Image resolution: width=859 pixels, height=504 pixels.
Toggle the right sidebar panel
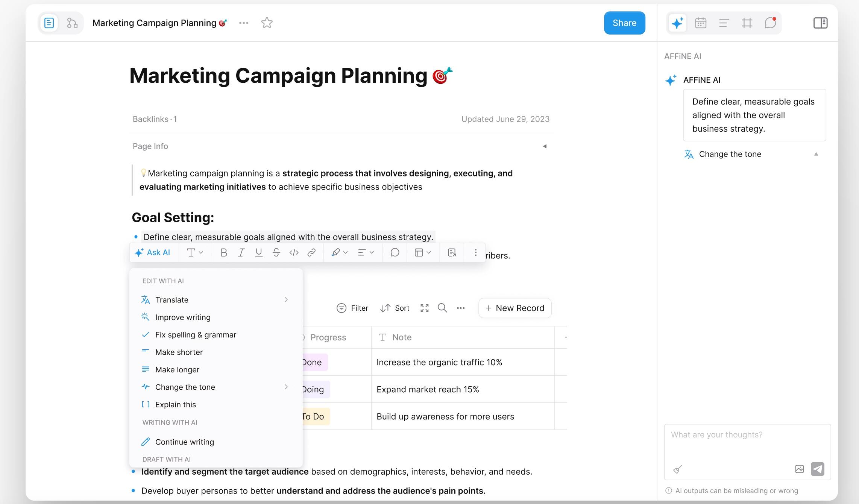coord(820,23)
